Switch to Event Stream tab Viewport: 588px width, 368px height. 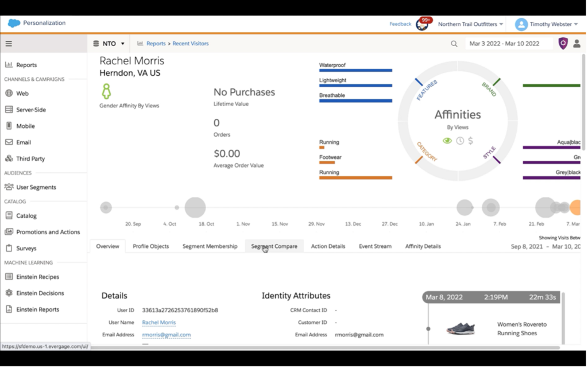[x=375, y=246]
